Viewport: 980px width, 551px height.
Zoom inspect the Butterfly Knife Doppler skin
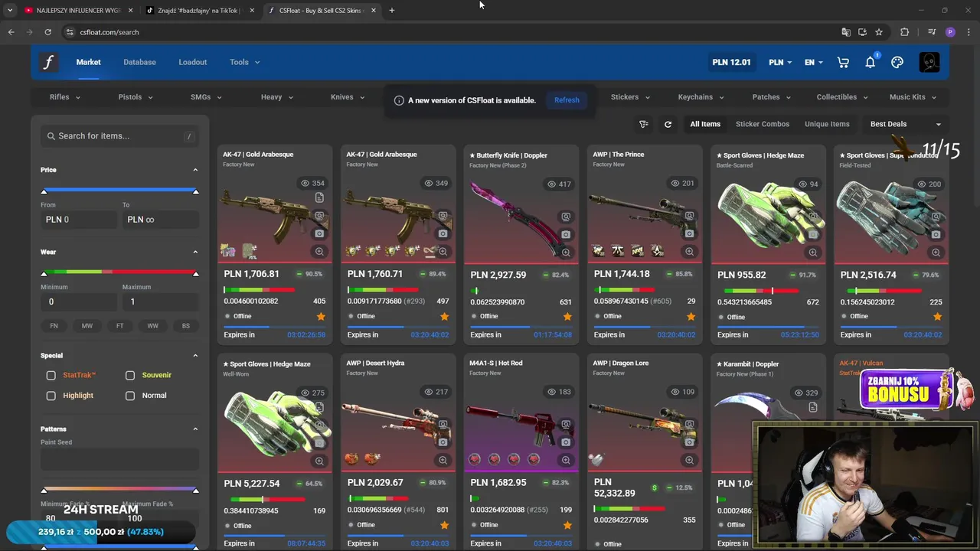[x=566, y=252]
